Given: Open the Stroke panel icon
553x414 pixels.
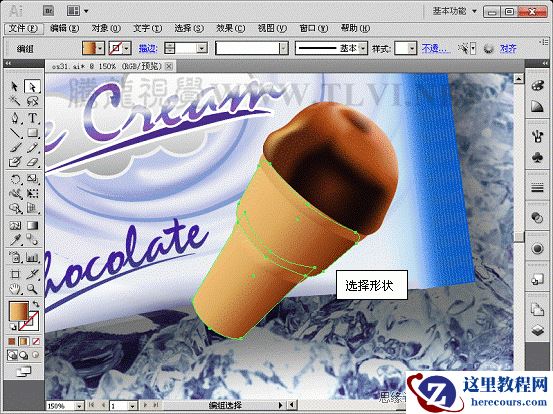Looking at the screenshot, I should coord(537,188).
